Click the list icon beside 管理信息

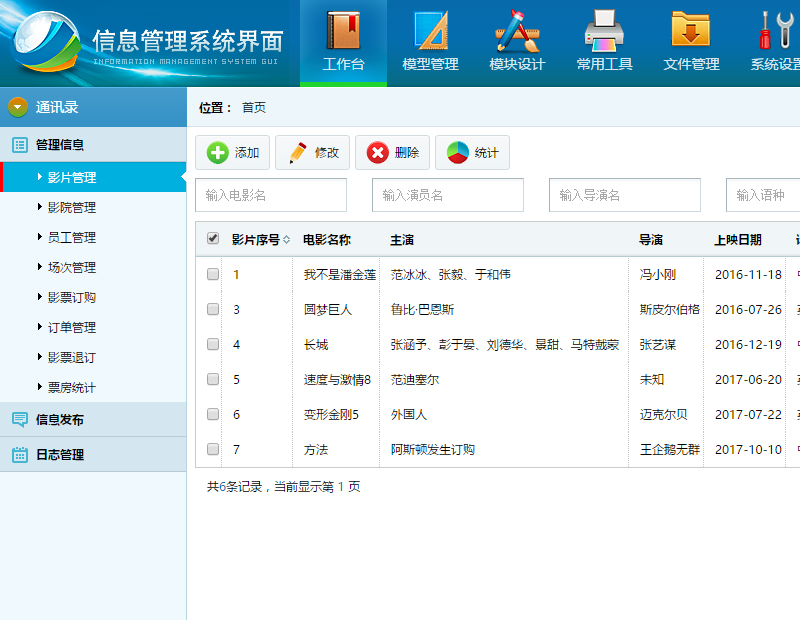tap(20, 145)
